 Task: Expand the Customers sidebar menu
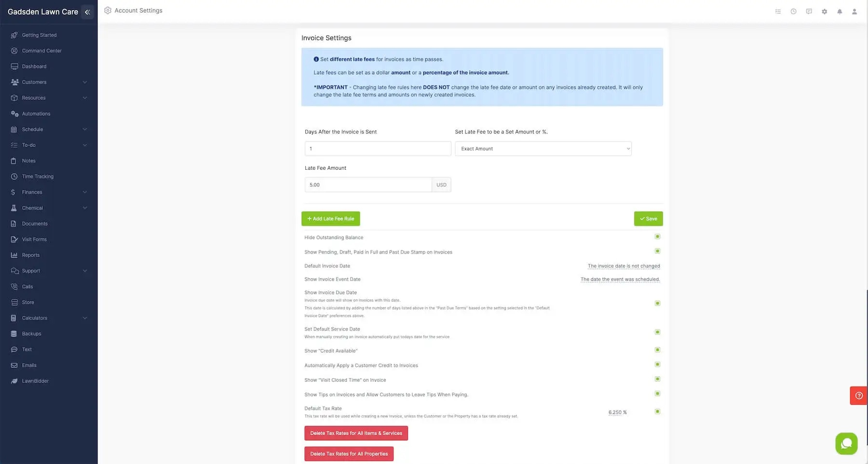click(48, 82)
